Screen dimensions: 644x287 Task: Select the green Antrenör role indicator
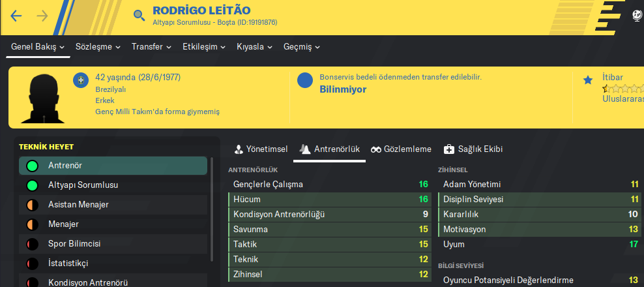[31, 166]
